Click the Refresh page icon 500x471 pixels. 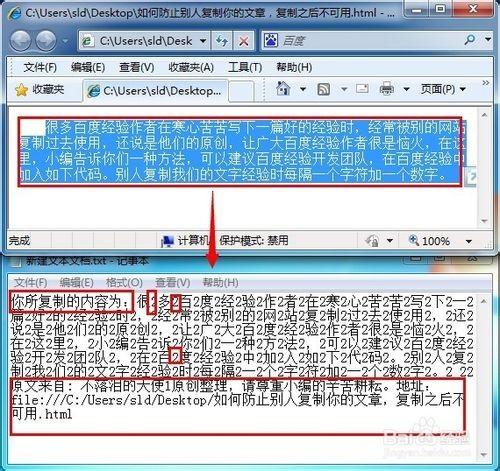pos(222,41)
